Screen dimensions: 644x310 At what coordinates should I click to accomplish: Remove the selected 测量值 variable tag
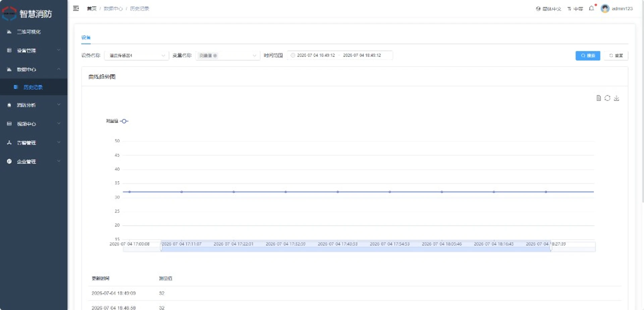[215, 56]
